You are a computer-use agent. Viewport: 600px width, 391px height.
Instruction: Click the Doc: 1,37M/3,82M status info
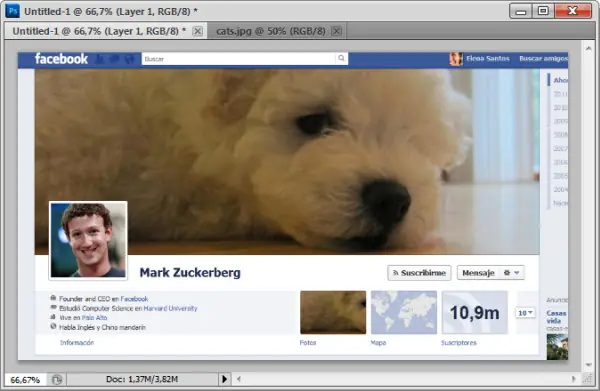(142, 379)
